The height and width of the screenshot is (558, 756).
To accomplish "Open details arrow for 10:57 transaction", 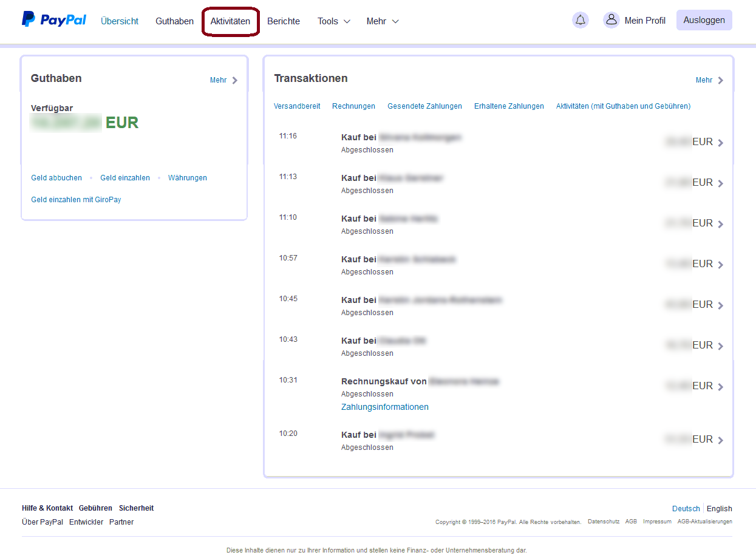I will pyautogui.click(x=721, y=265).
